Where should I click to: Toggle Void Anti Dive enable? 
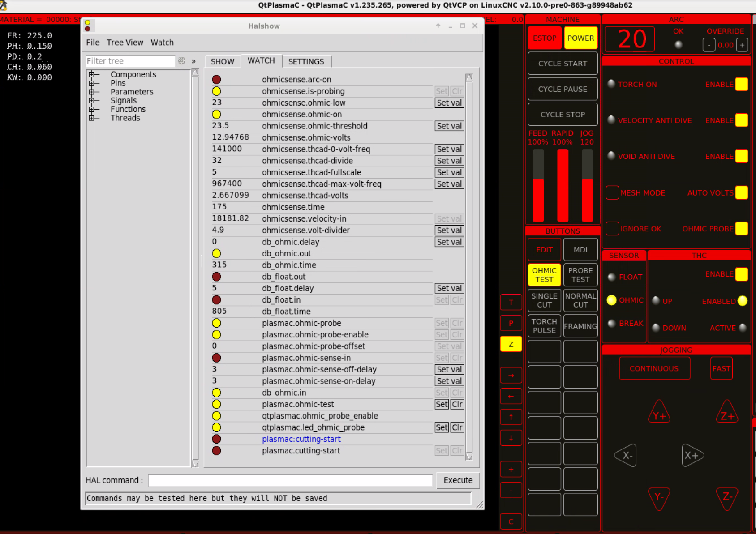(x=742, y=156)
